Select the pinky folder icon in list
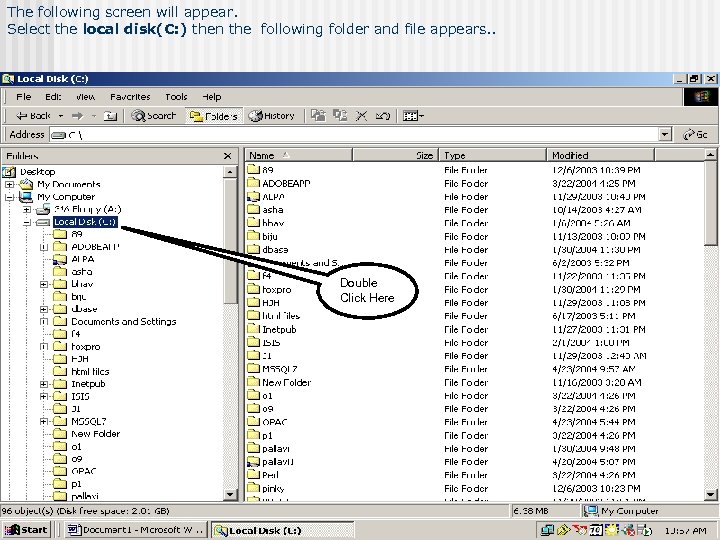720x540 pixels. pos(253,488)
